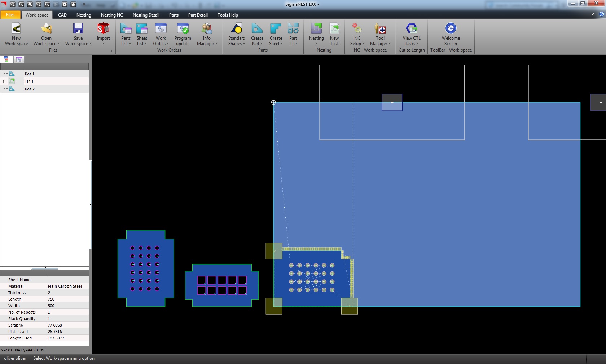Viewport: 606px width, 364px height.
Task: Open the Save Work-space dropdown
Action: click(x=78, y=44)
